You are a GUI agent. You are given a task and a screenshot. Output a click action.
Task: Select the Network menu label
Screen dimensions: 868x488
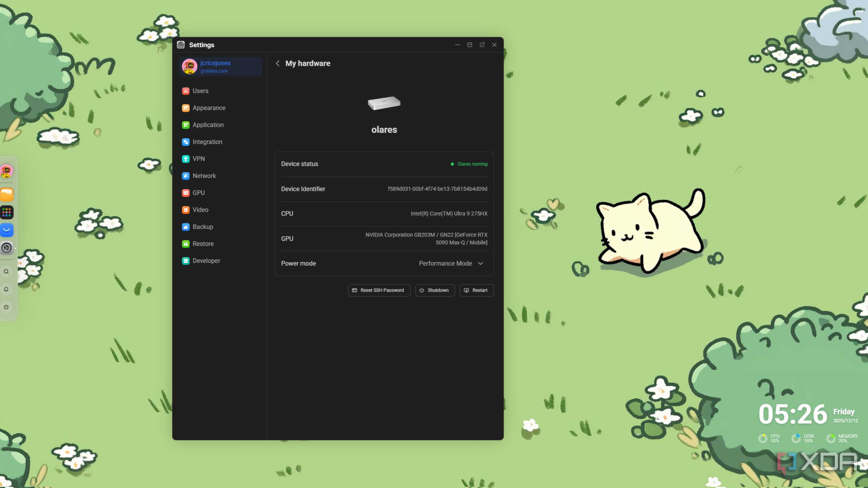204,176
